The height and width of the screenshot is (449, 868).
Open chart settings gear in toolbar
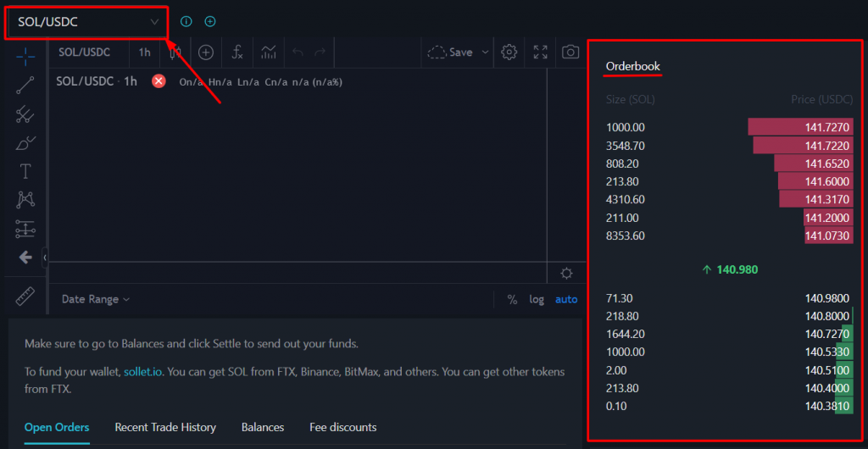point(509,53)
